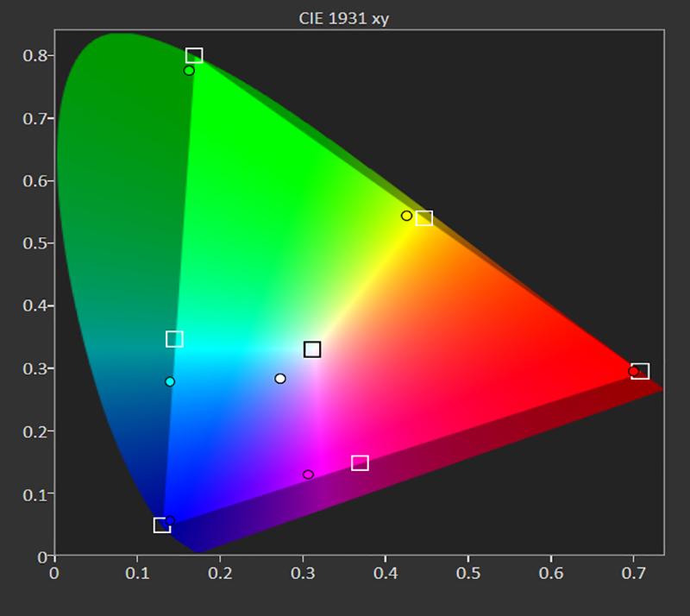This screenshot has width=690, height=616.
Task: Select the cyan measured circle marker
Action: click(x=170, y=381)
